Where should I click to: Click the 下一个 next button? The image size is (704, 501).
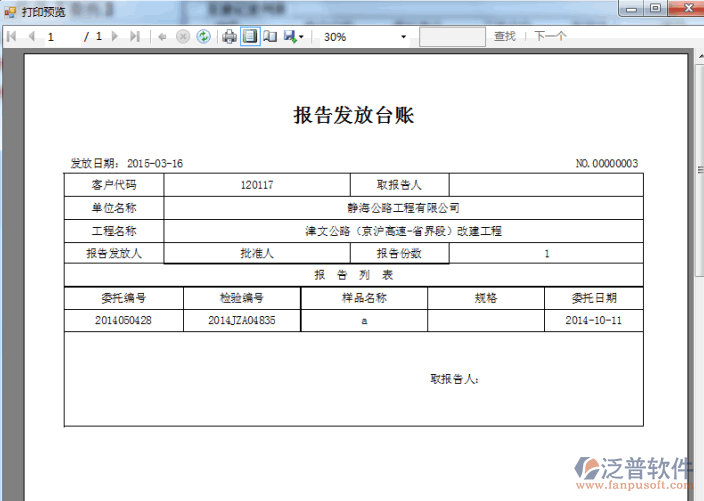(550, 36)
